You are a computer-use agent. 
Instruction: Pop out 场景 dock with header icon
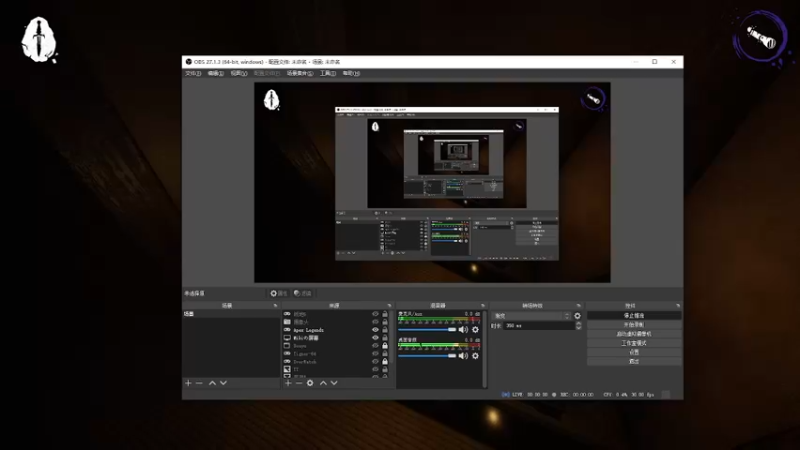click(x=276, y=306)
